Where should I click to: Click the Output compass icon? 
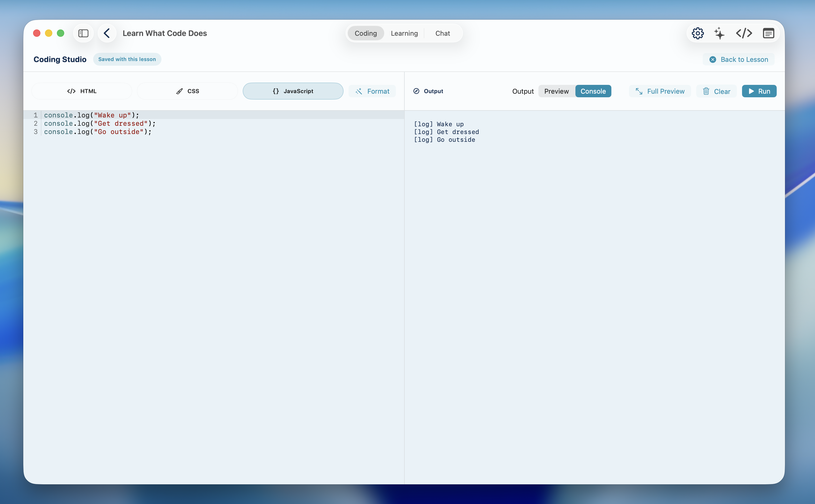click(416, 91)
